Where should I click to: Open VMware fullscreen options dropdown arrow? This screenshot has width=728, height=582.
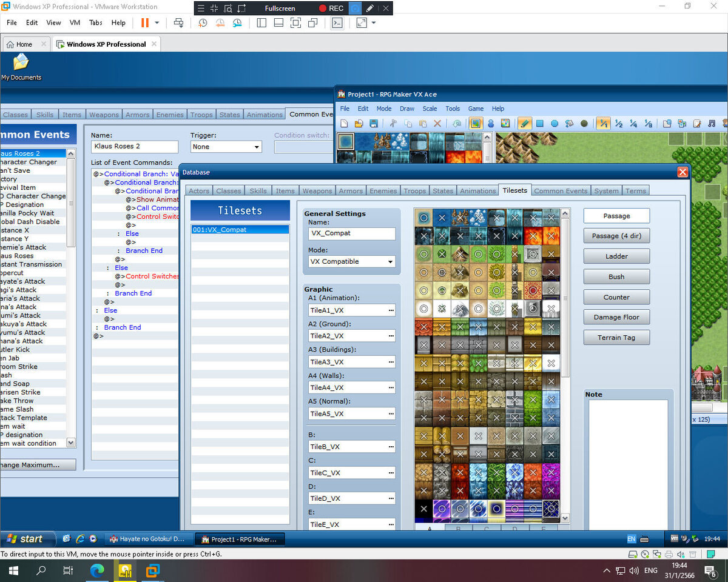[x=374, y=22]
